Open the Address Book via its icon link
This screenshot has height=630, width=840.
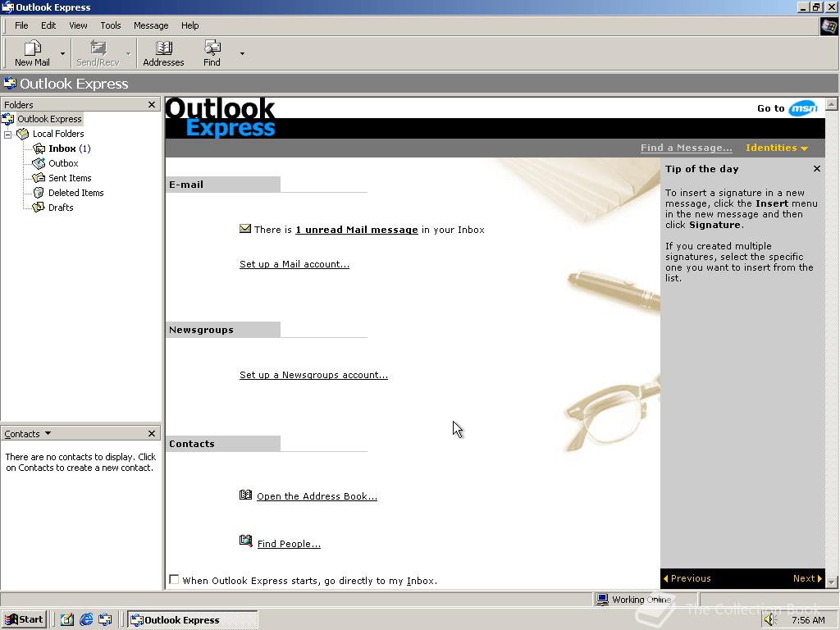[x=245, y=495]
